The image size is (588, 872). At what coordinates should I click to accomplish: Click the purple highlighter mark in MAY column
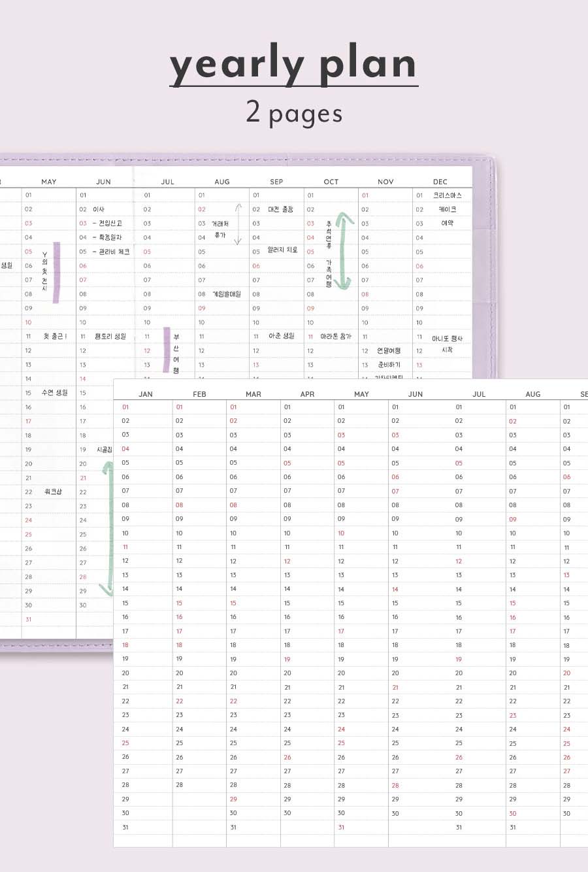57,273
